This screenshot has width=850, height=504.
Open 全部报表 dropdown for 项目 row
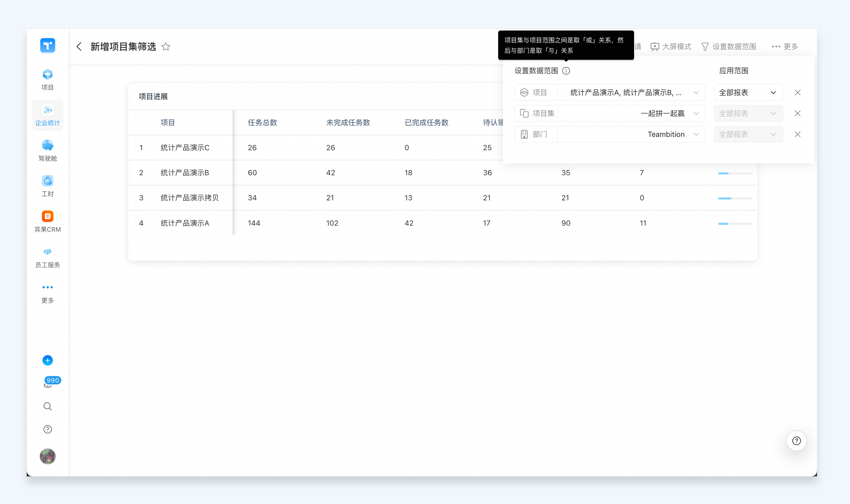[x=748, y=92]
